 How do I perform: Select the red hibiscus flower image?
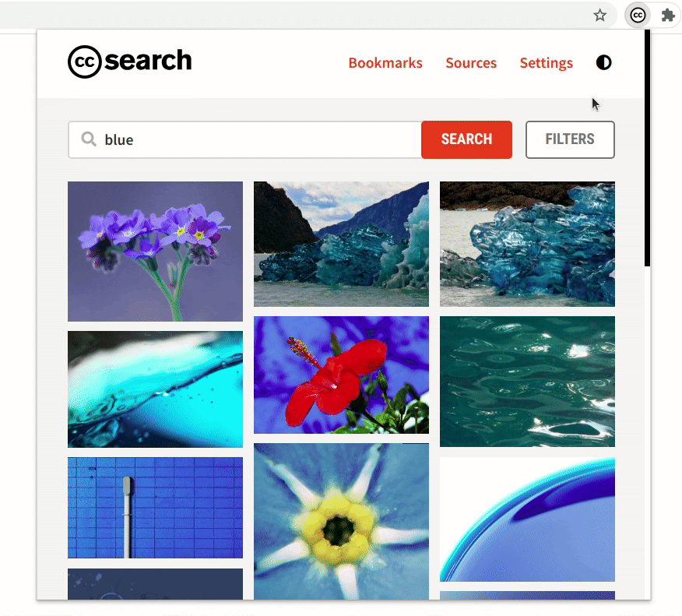coord(342,375)
